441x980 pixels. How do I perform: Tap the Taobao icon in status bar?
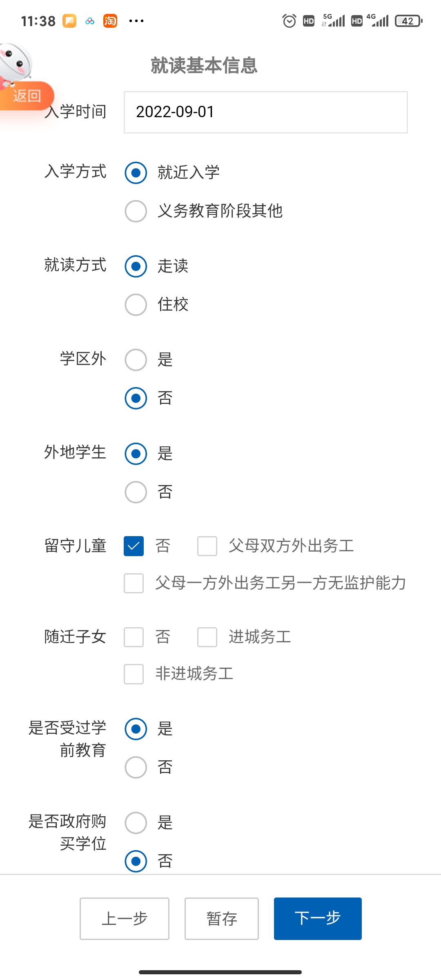tap(110, 21)
